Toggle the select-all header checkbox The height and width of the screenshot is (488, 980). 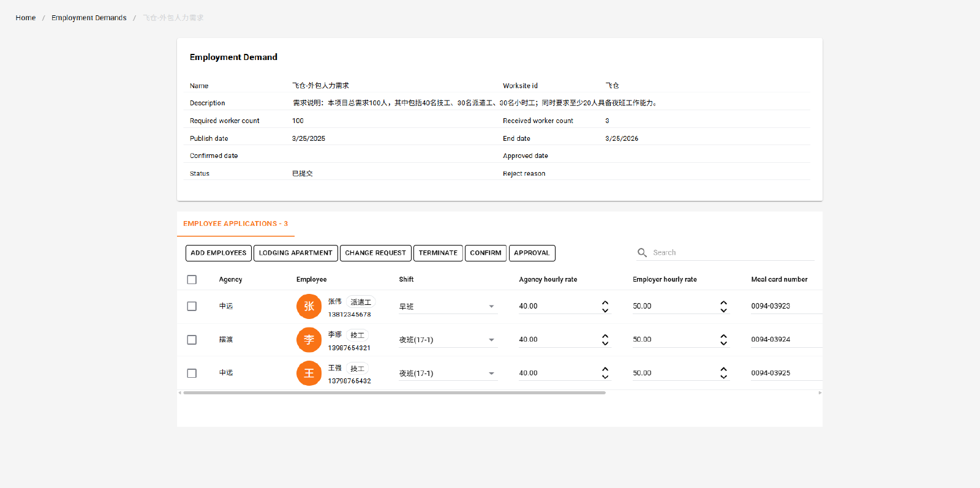(x=192, y=280)
